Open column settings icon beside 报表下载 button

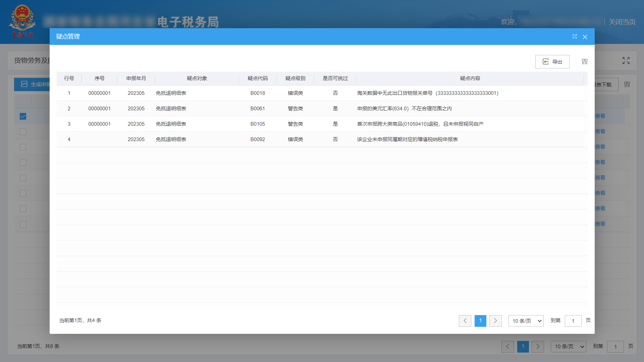point(627,84)
